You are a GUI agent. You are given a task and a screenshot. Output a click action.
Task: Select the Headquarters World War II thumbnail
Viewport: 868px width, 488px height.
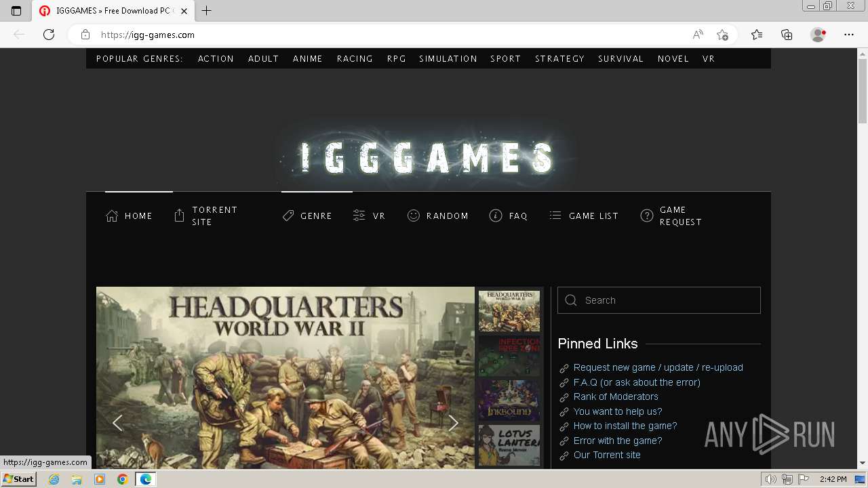509,311
